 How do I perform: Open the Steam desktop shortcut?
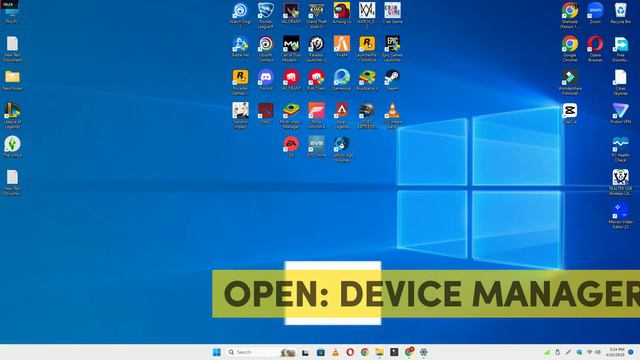point(392,80)
